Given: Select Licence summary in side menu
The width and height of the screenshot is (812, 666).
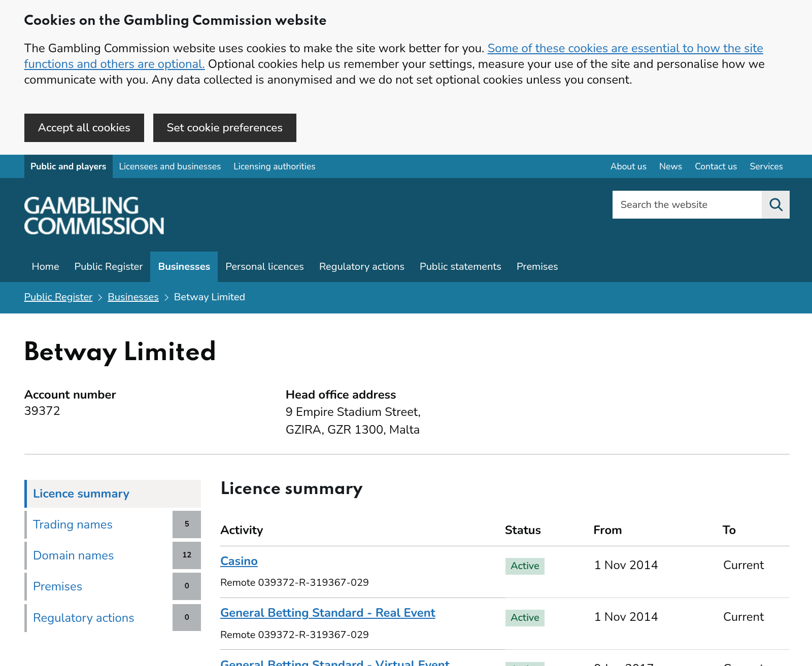Looking at the screenshot, I should click(113, 494).
